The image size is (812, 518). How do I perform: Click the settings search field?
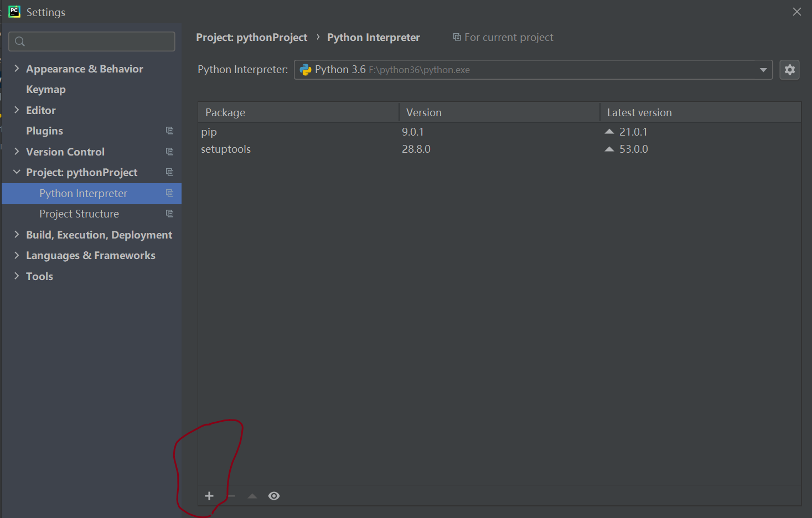pyautogui.click(x=92, y=42)
